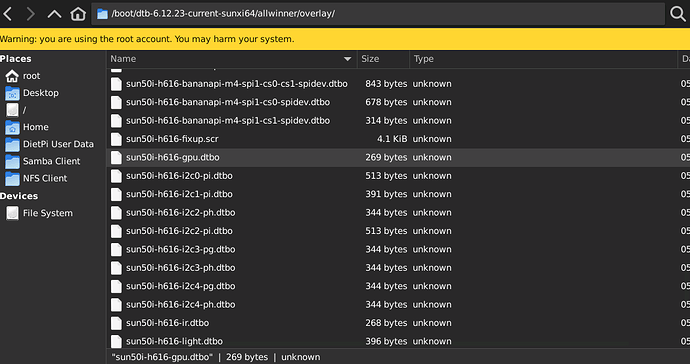
Task: Select sun50i-h616-fixup.scr file
Action: click(398, 139)
